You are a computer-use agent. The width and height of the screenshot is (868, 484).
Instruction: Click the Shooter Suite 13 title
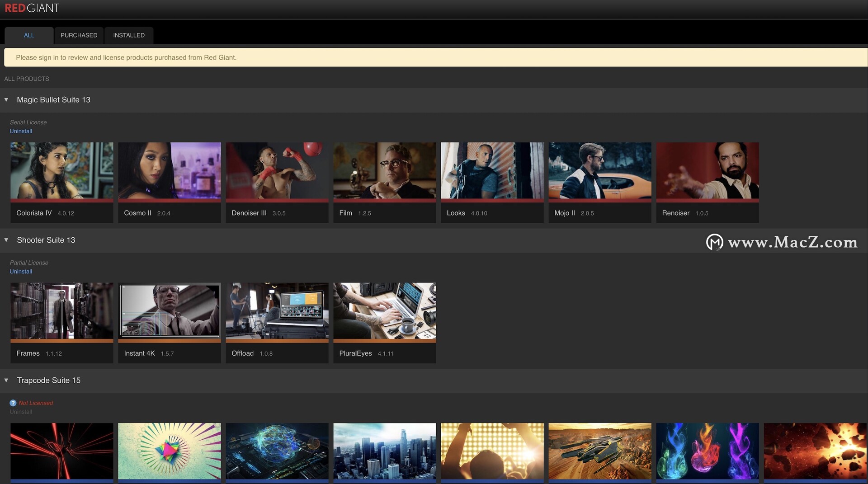coord(46,240)
